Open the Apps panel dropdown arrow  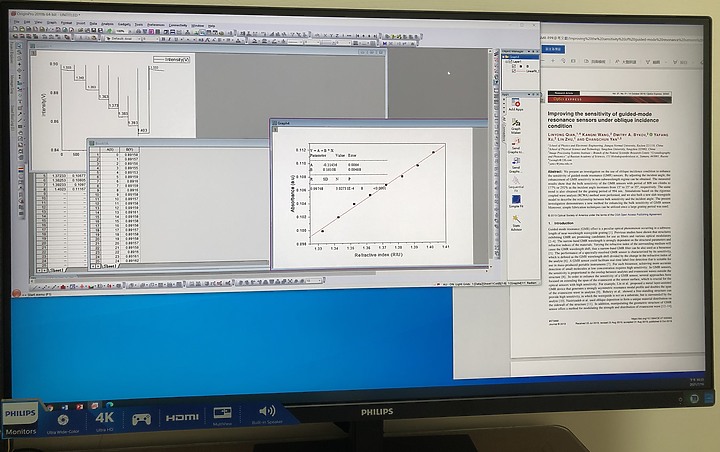(x=529, y=94)
